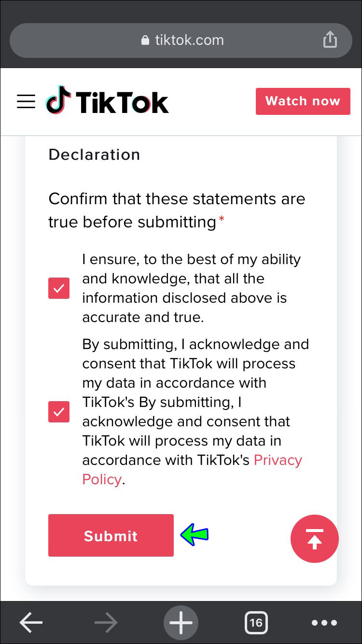This screenshot has height=644, width=362.
Task: Open the Privacy Policy link
Action: (278, 461)
